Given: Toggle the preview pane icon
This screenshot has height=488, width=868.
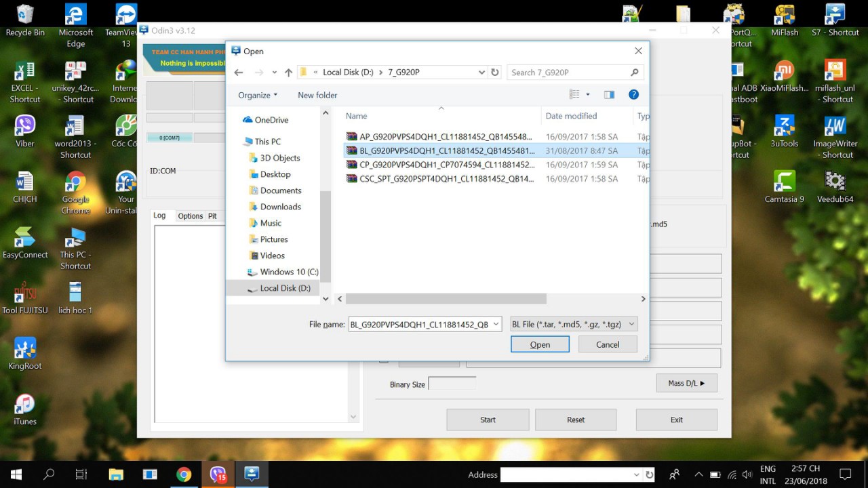Looking at the screenshot, I should pos(609,95).
